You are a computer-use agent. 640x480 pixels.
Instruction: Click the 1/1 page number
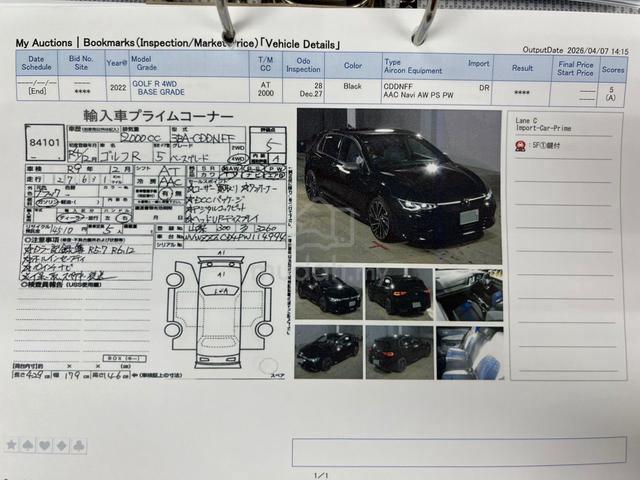click(x=321, y=475)
